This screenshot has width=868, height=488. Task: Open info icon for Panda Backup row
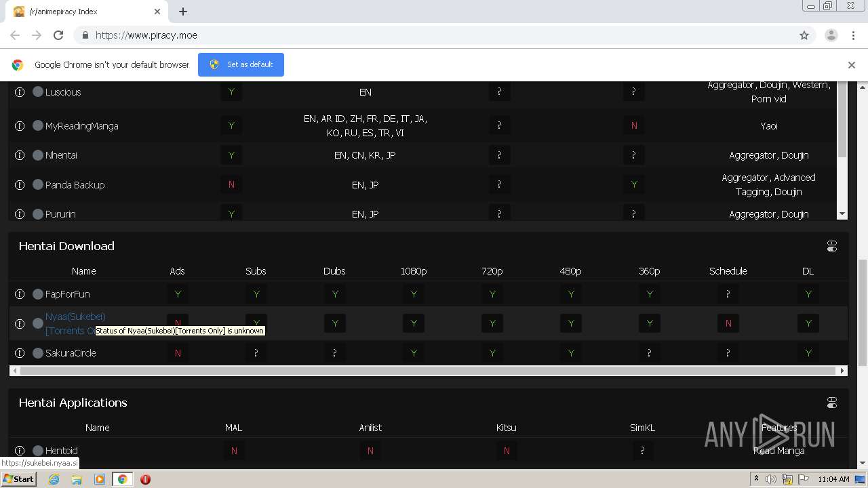[x=20, y=185]
